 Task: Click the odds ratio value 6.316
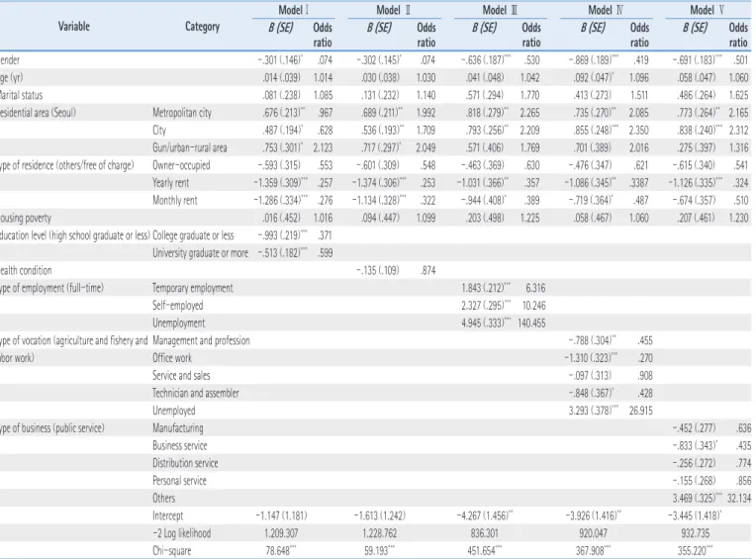535,288
